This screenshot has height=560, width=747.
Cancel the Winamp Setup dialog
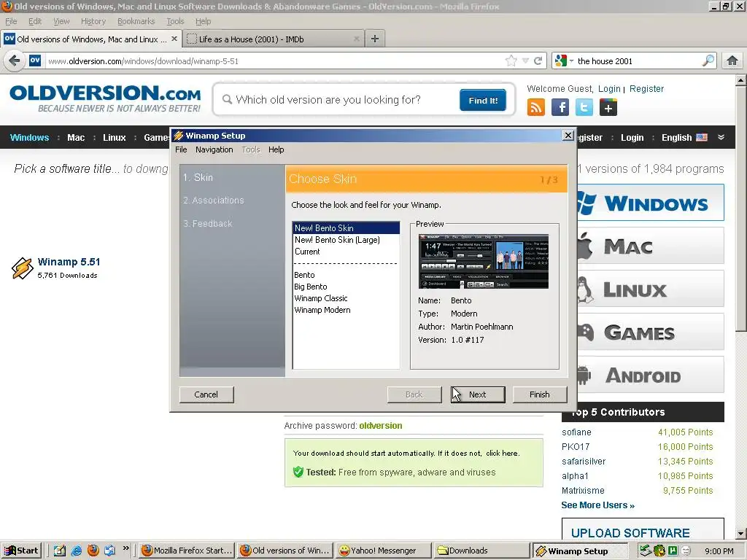click(206, 394)
